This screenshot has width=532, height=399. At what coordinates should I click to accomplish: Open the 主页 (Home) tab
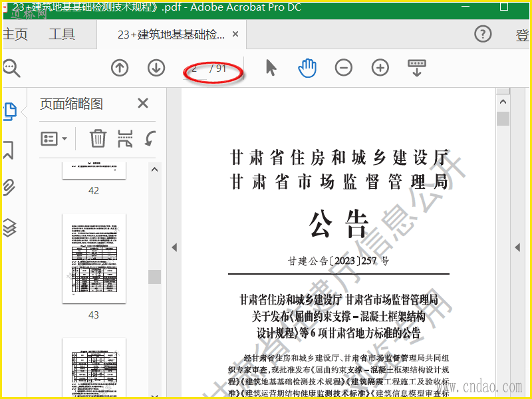pyautogui.click(x=15, y=35)
